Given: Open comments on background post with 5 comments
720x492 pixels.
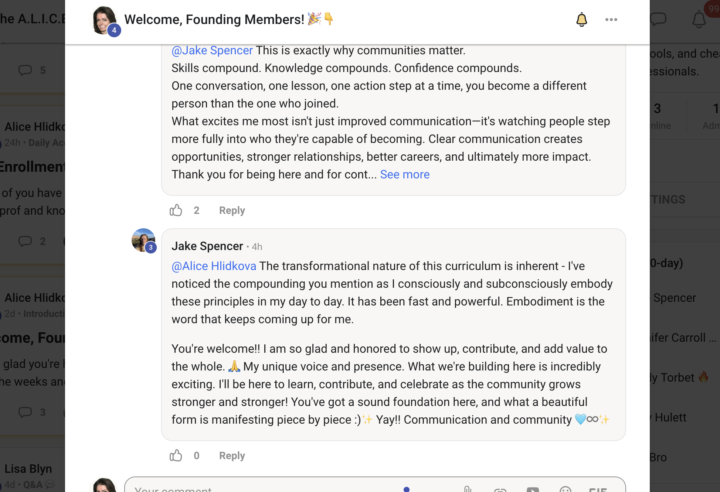Looking at the screenshot, I should 32,70.
